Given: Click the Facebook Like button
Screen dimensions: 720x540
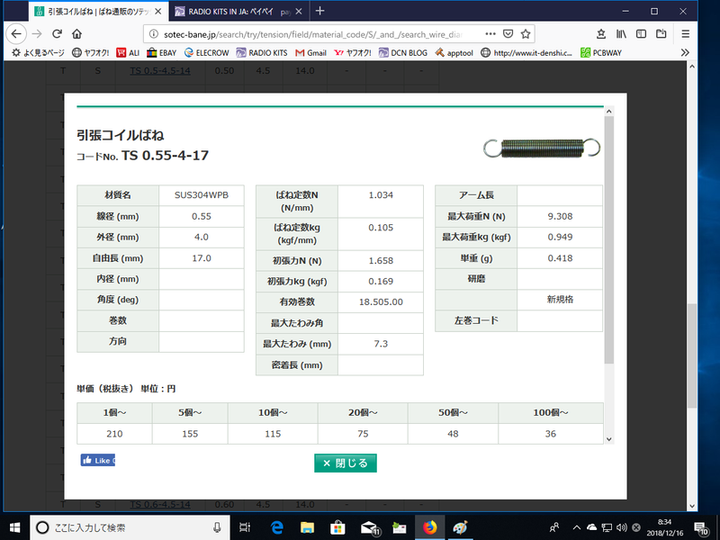Looking at the screenshot, I should click(98, 460).
